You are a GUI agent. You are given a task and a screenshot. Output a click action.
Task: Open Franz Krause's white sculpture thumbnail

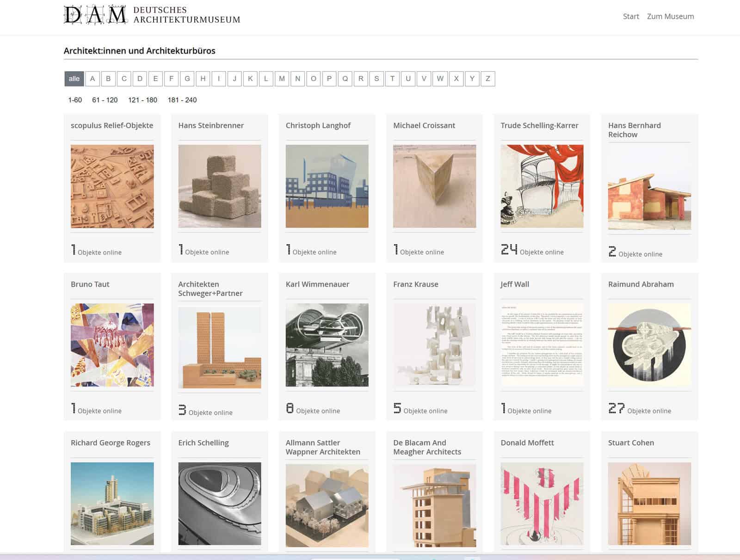pos(434,345)
